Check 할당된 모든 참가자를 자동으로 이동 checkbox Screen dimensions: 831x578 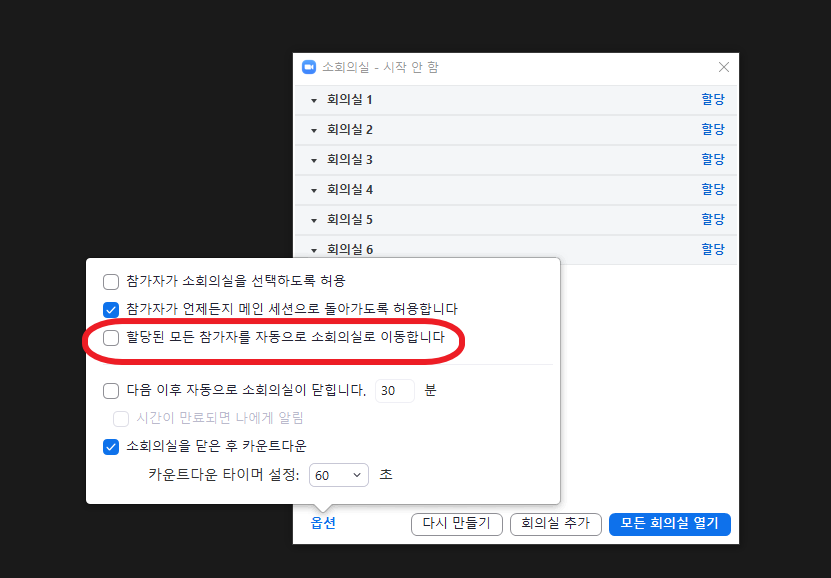[x=111, y=337]
